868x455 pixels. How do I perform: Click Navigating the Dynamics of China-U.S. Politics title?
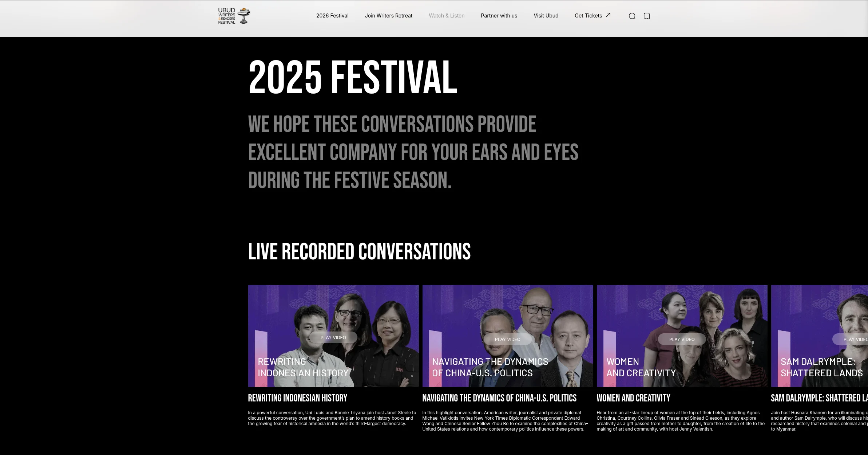point(499,398)
